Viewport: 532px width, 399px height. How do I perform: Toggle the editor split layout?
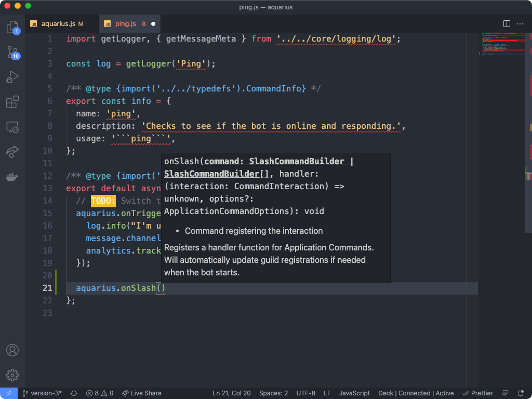pos(506,23)
